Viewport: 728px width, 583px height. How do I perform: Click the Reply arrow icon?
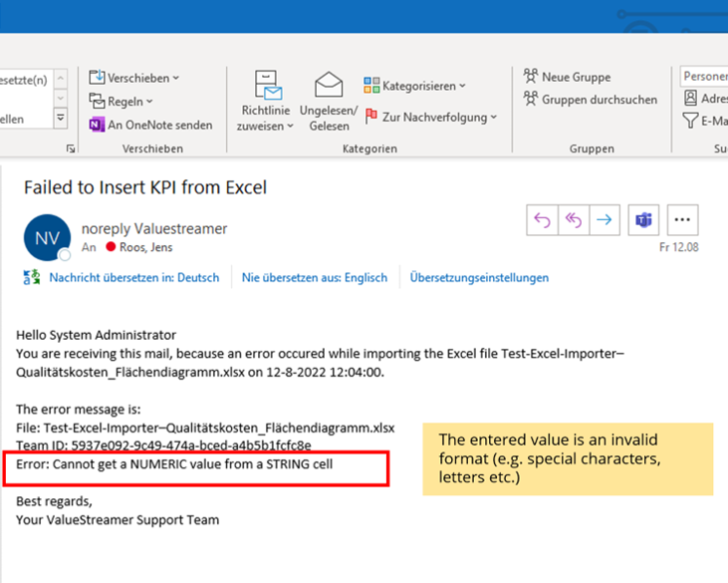[x=542, y=221]
